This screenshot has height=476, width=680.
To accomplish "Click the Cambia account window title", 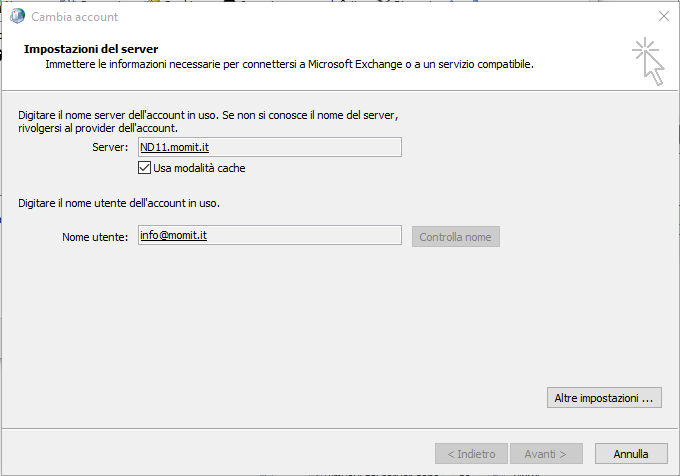I will [x=75, y=17].
